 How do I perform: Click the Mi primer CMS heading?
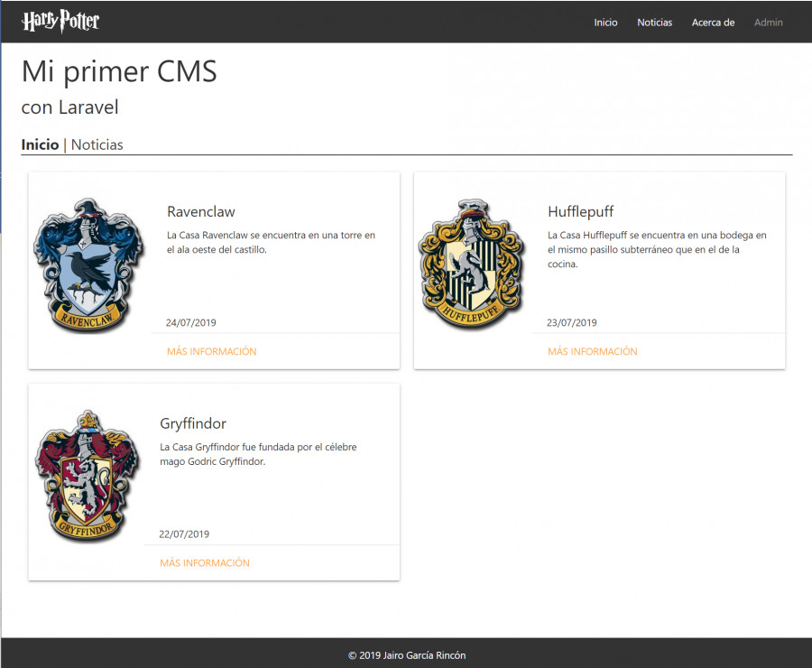click(119, 71)
